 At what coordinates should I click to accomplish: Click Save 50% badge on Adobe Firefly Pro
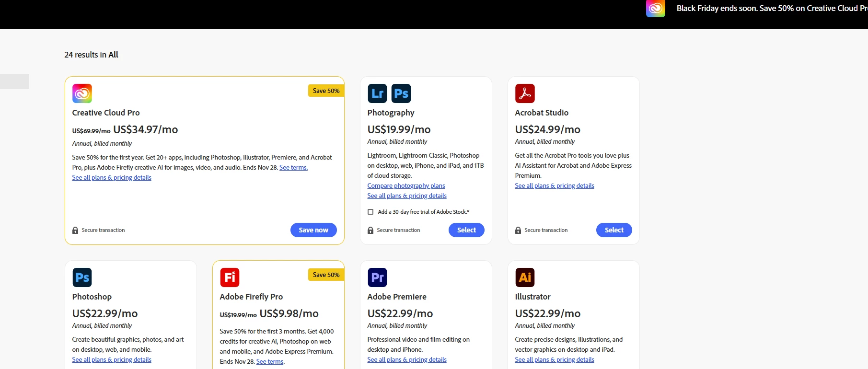point(326,275)
